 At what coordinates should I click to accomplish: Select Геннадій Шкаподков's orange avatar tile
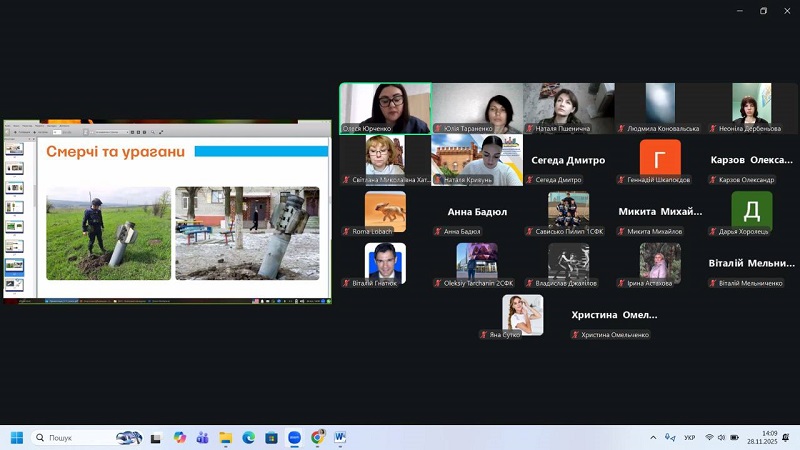[x=660, y=158]
